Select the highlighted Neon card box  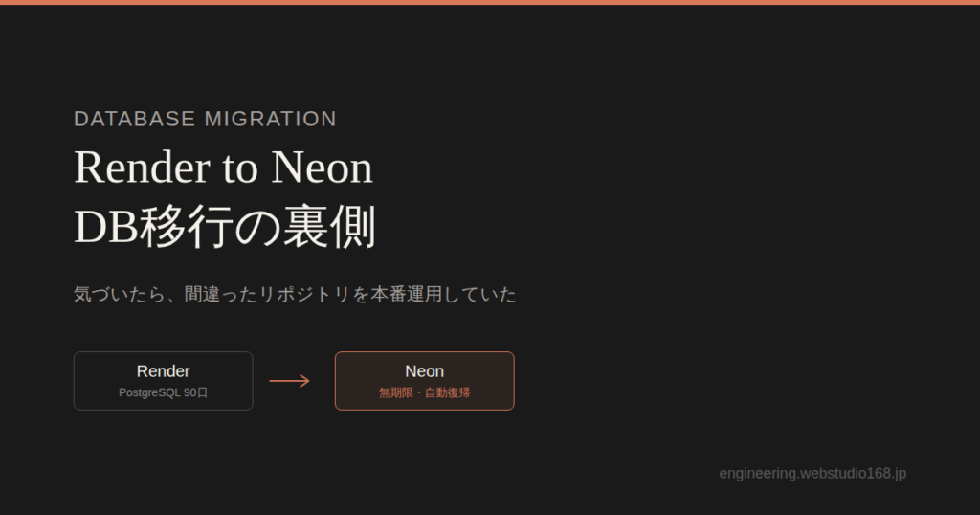click(x=424, y=381)
